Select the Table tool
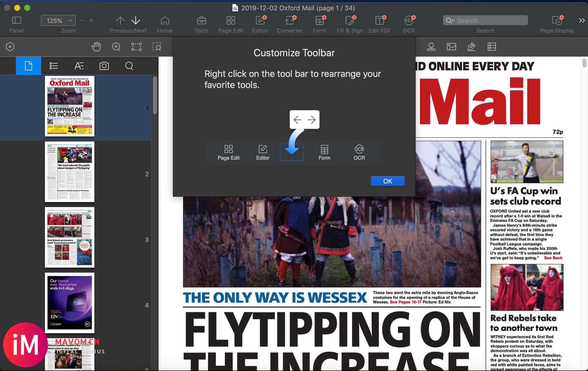 492,47
